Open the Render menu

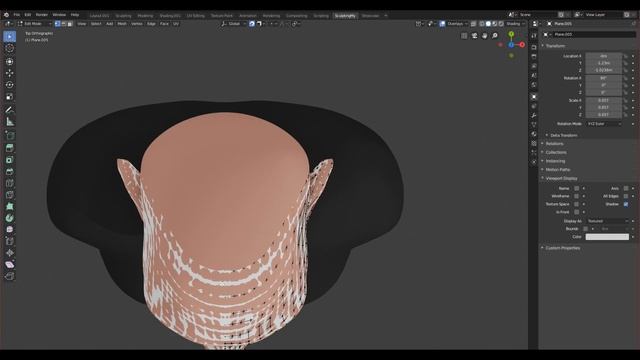click(42, 15)
